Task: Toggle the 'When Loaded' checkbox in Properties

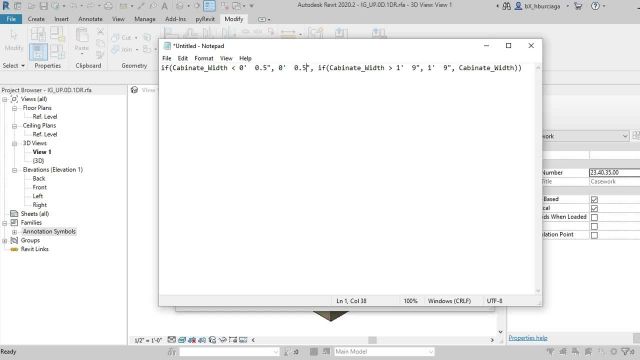Action: pyautogui.click(x=594, y=218)
